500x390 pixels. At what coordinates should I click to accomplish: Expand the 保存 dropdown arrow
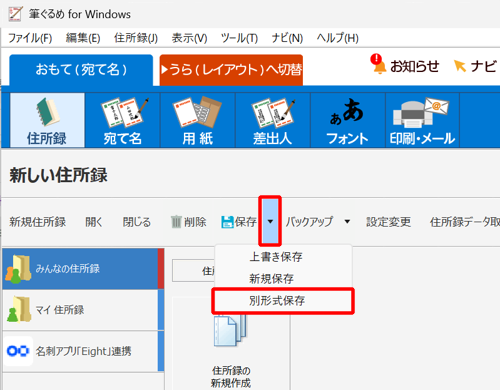pyautogui.click(x=270, y=221)
